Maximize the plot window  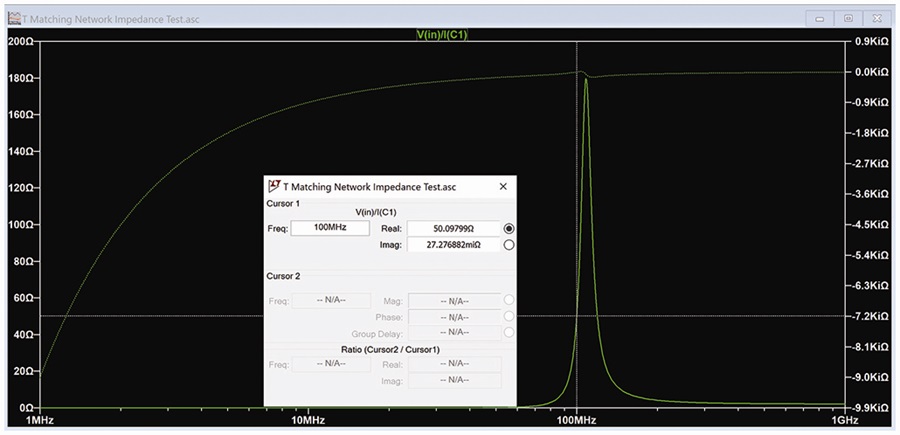848,19
